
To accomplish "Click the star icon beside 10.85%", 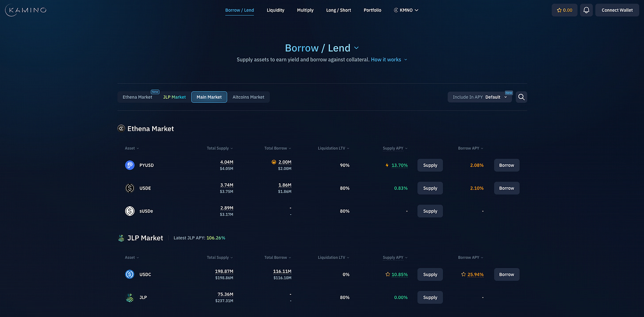I will pos(388,274).
